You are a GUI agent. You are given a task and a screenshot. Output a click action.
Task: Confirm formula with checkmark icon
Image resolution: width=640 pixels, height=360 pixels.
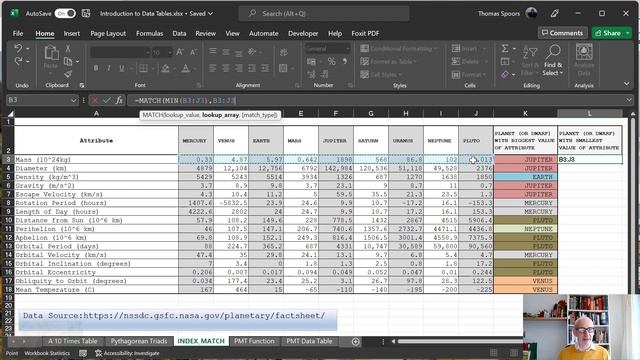(107, 100)
